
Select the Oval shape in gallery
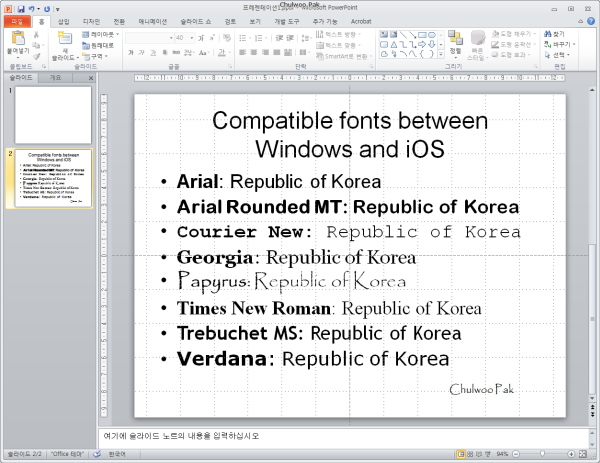431,35
